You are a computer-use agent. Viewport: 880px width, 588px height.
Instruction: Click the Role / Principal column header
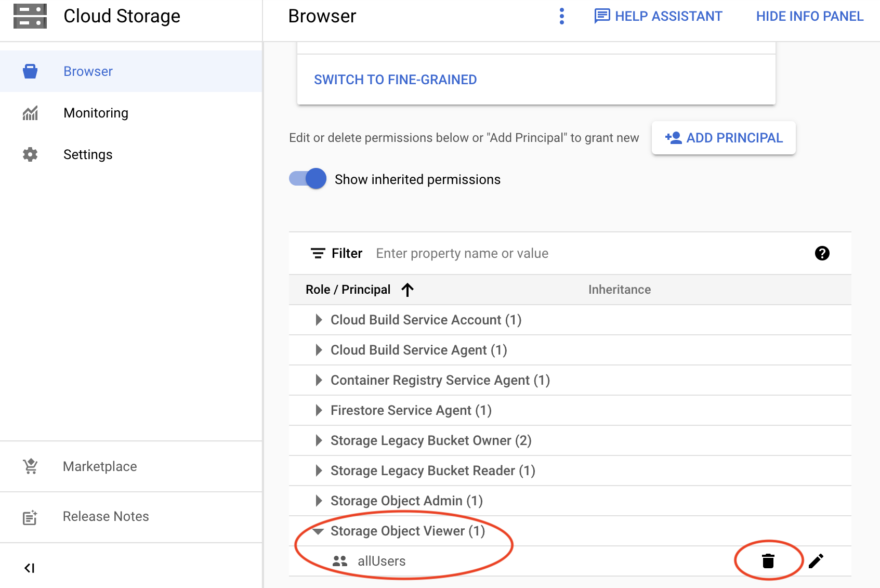coord(348,290)
